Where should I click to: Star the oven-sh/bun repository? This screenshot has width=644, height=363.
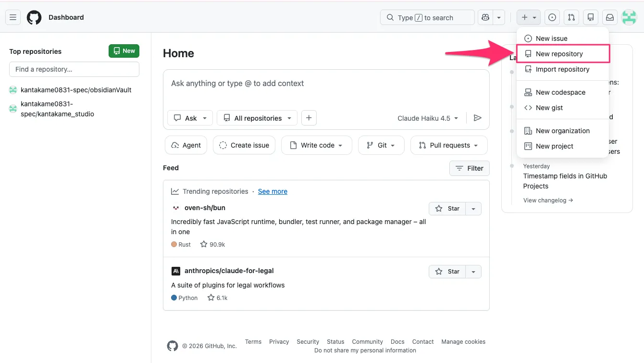click(x=447, y=209)
